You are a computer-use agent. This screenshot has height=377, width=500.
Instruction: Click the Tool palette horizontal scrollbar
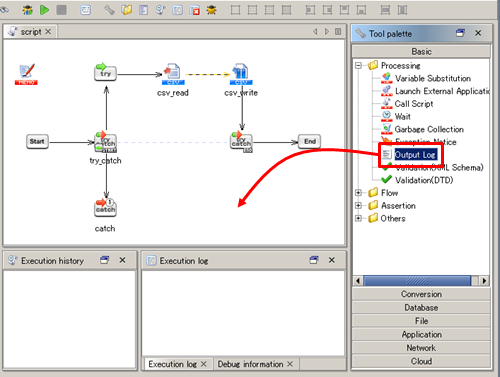click(x=417, y=281)
